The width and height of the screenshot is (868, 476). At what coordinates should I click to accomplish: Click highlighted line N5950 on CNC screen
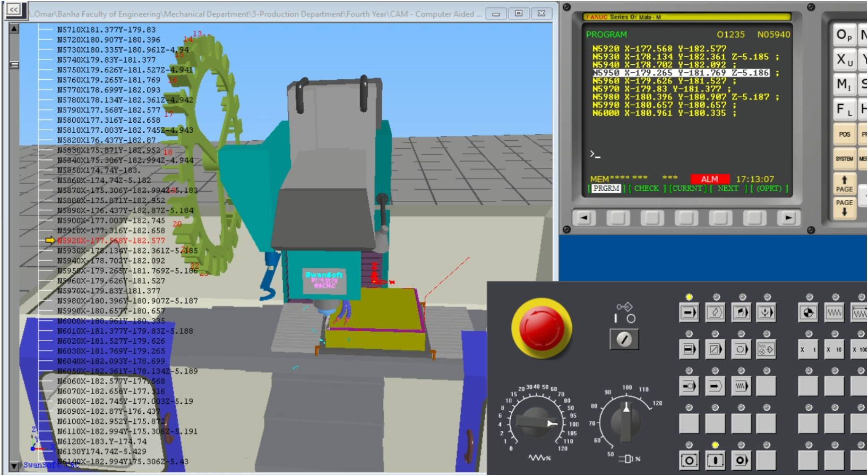[x=681, y=73]
